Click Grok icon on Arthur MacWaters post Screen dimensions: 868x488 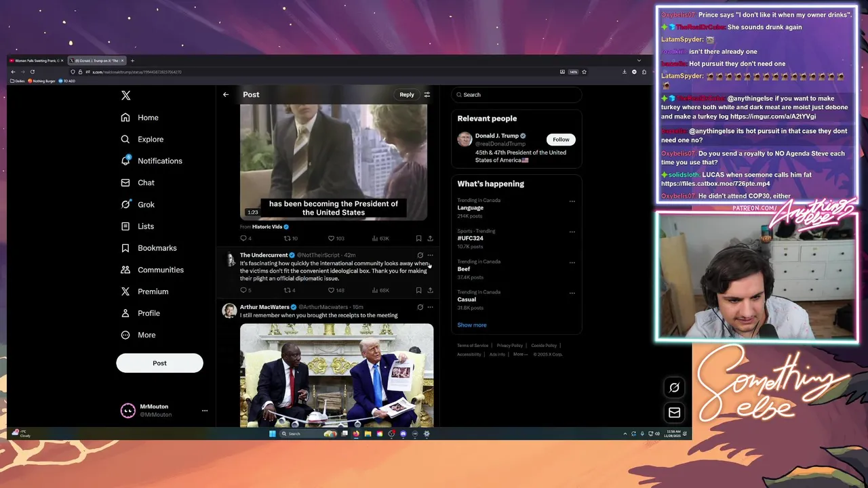[x=420, y=307]
